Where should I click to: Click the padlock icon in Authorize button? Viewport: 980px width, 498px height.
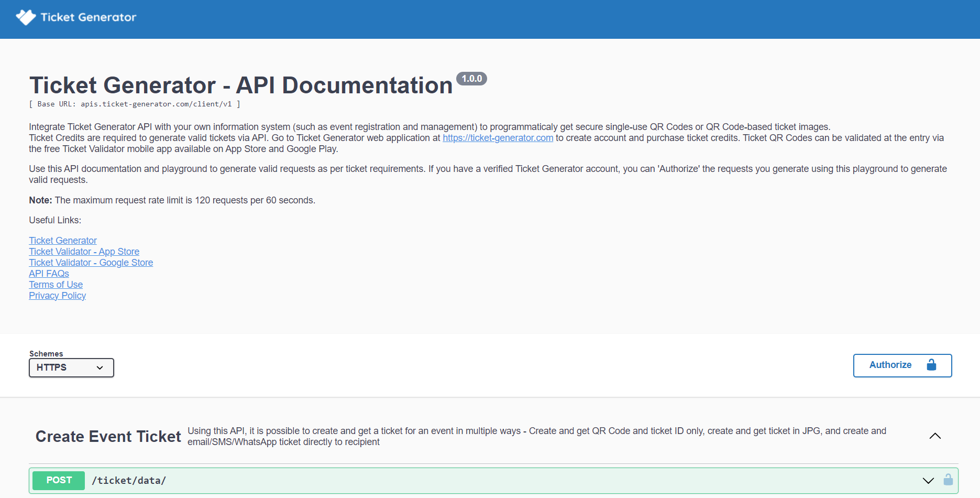tap(931, 365)
